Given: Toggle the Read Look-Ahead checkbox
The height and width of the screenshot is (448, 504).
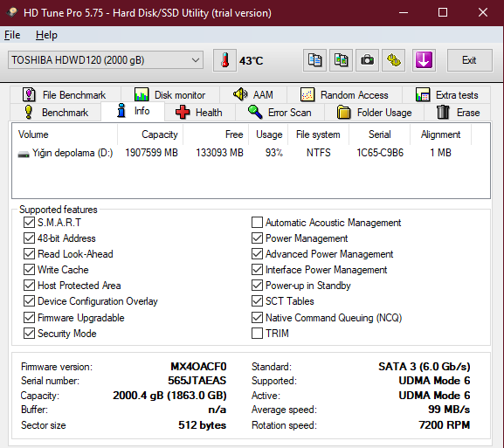Looking at the screenshot, I should point(29,254).
